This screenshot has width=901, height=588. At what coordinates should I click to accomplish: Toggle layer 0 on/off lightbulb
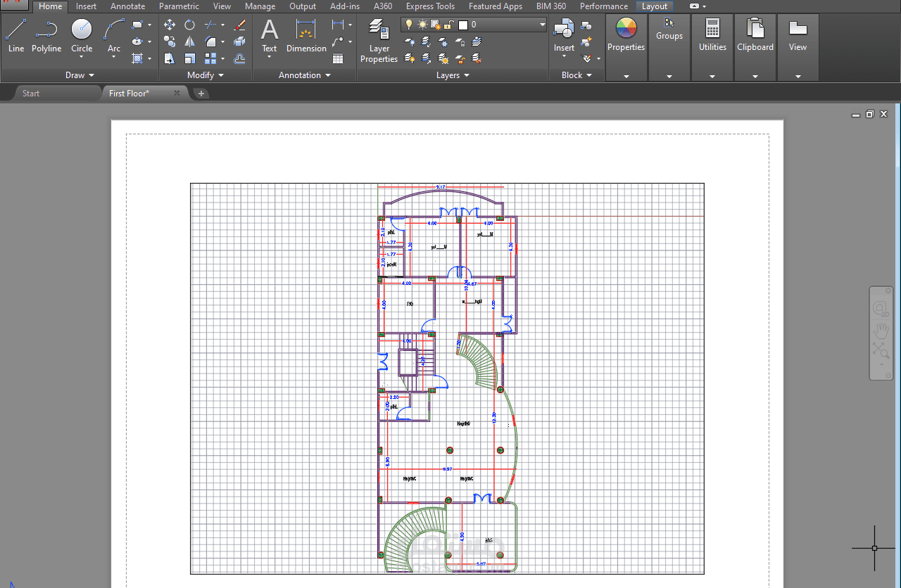(409, 25)
